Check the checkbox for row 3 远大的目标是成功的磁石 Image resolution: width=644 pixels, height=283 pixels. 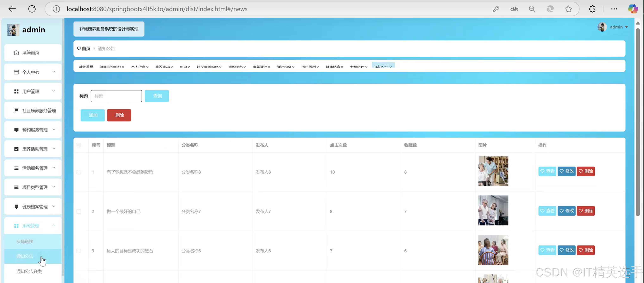79,251
